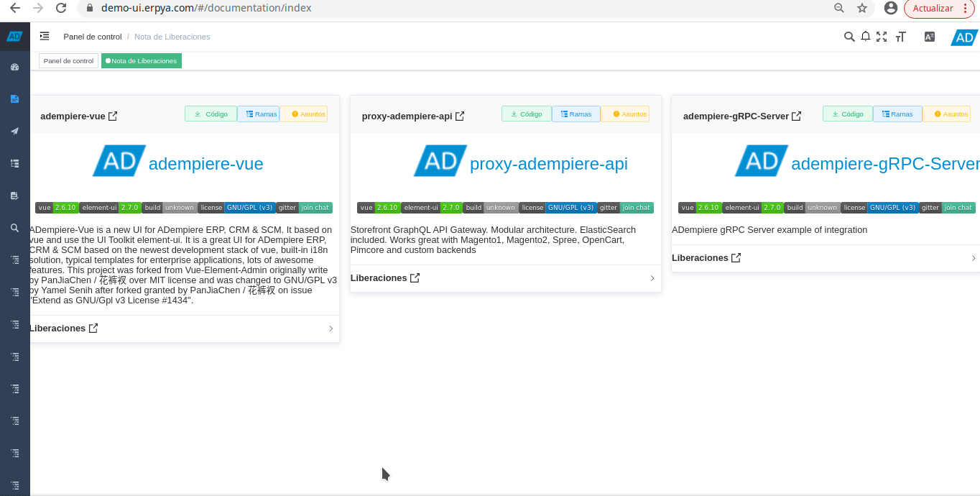The height and width of the screenshot is (496, 980).
Task: Click the paper plane icon in the sidebar
Action: pyautogui.click(x=14, y=131)
